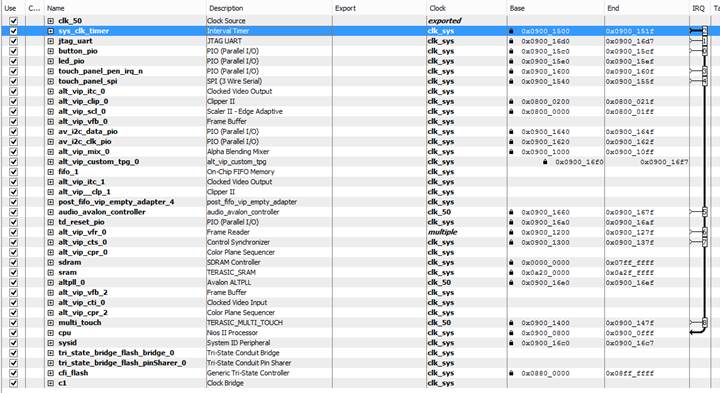Expand touch_panel_spi component node
Image resolution: width=720 pixels, height=393 pixels.
pos(51,81)
